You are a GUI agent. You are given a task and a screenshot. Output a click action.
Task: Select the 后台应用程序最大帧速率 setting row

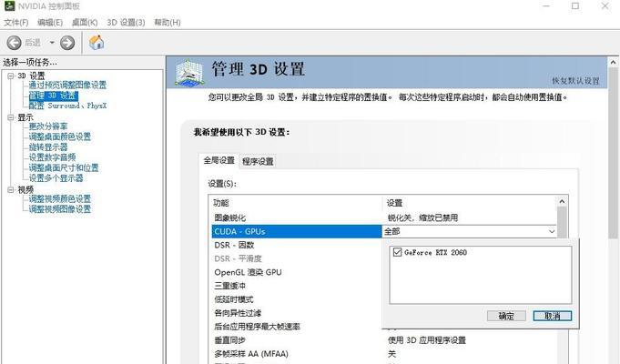coord(297,327)
